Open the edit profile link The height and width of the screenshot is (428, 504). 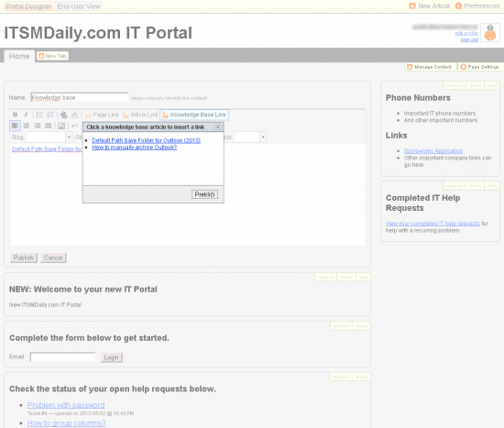coord(466,33)
